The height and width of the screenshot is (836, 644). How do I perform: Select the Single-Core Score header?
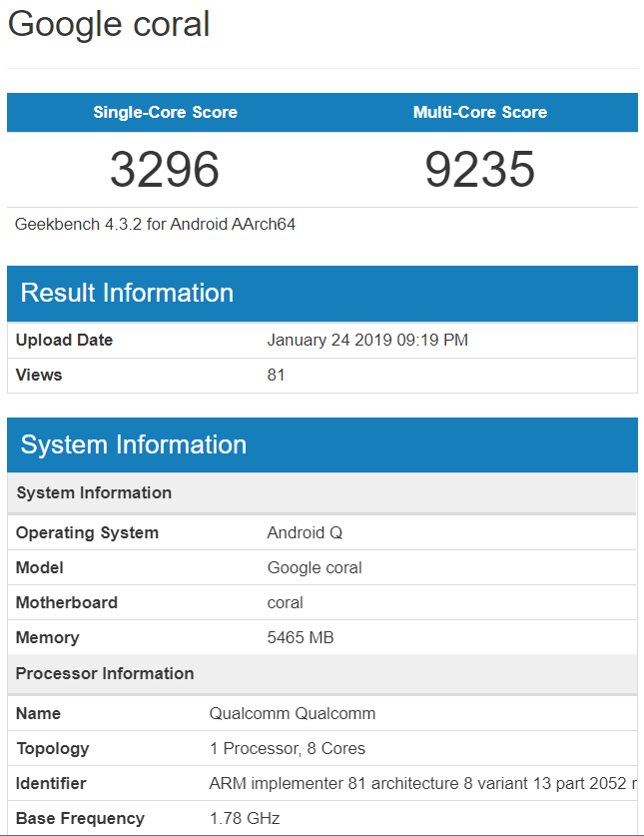pyautogui.click(x=166, y=112)
